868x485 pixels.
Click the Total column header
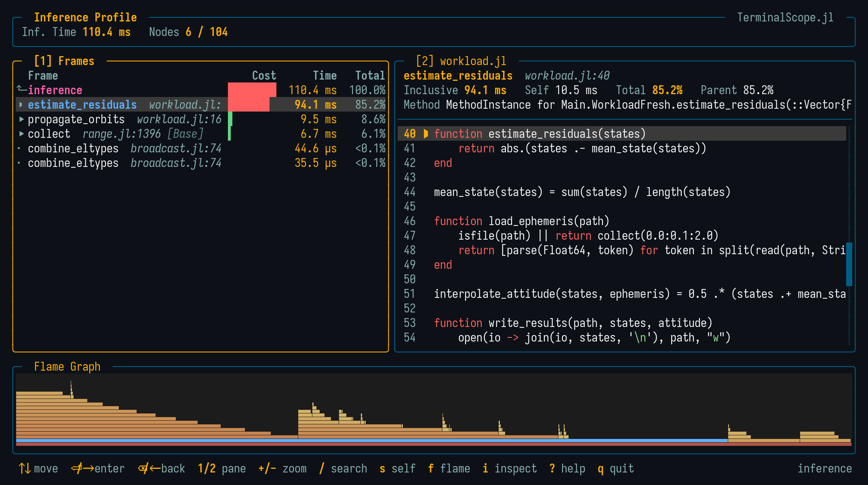point(370,76)
